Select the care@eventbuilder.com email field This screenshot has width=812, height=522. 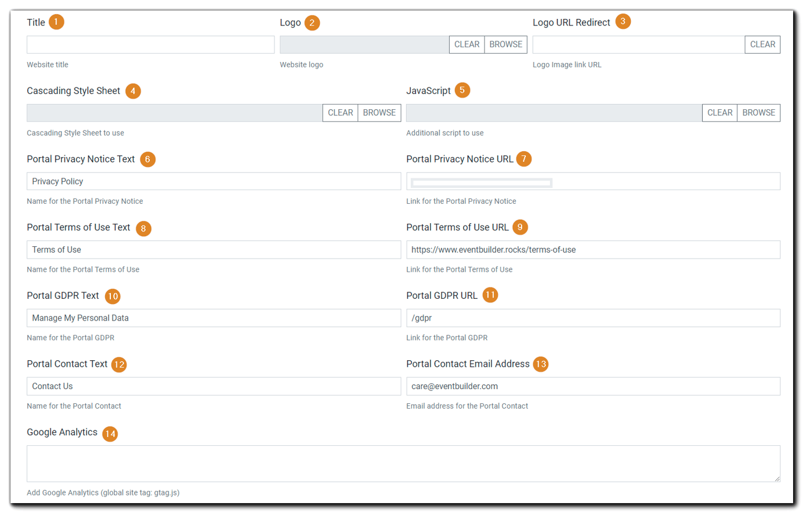click(592, 386)
